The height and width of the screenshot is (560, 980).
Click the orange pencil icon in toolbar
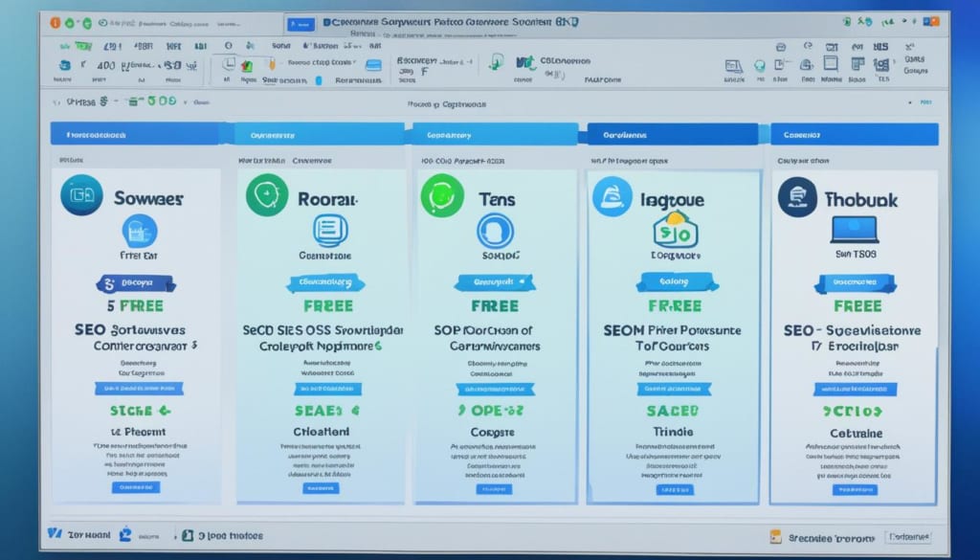tap(272, 64)
